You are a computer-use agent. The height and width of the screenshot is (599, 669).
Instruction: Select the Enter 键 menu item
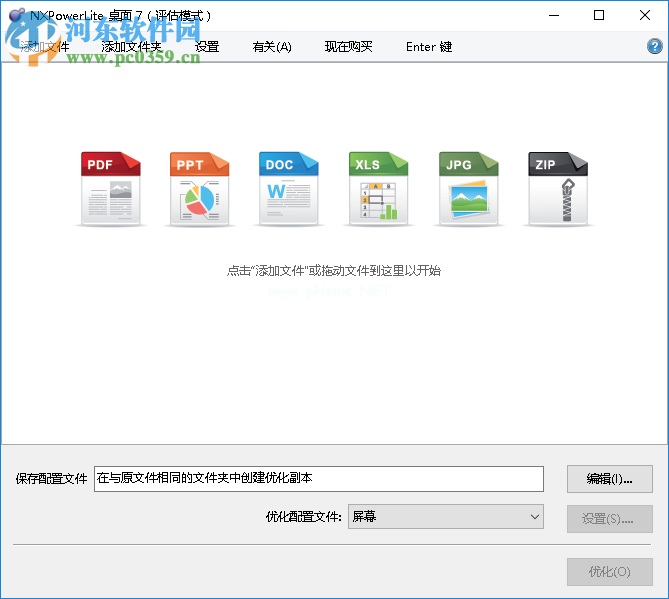tap(429, 47)
